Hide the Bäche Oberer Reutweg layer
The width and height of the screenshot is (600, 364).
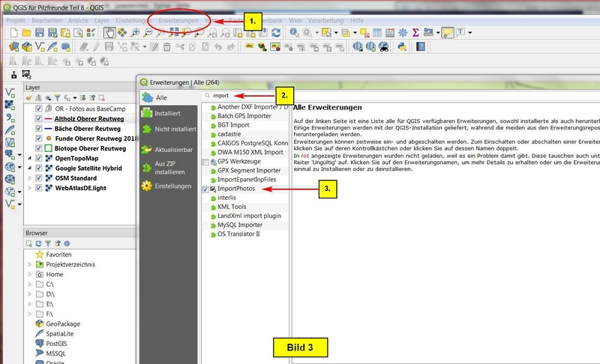[38, 128]
